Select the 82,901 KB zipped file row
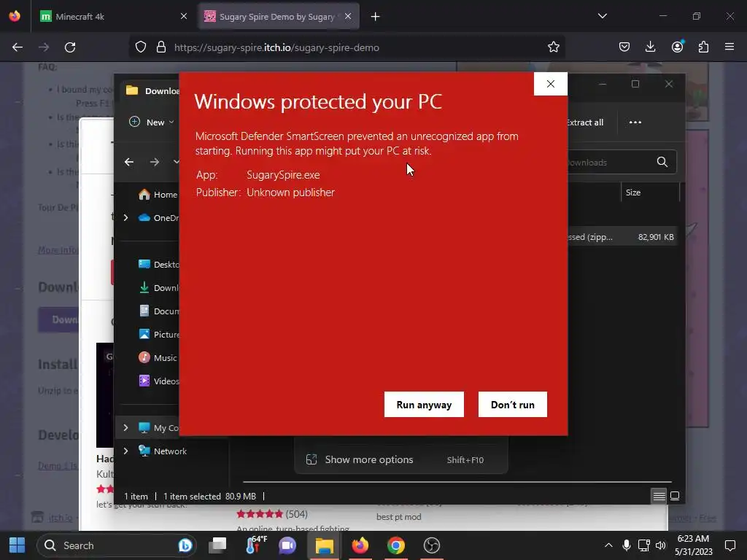 tap(624, 237)
